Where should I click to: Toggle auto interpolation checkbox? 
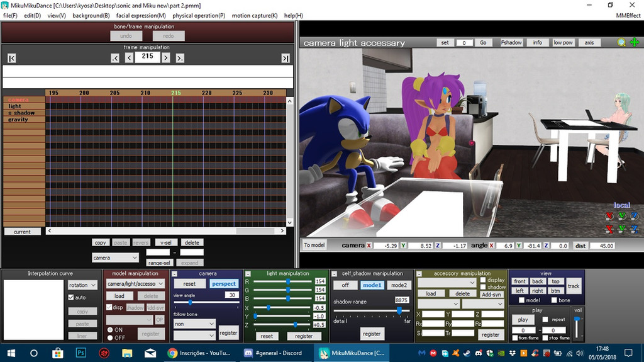click(71, 297)
